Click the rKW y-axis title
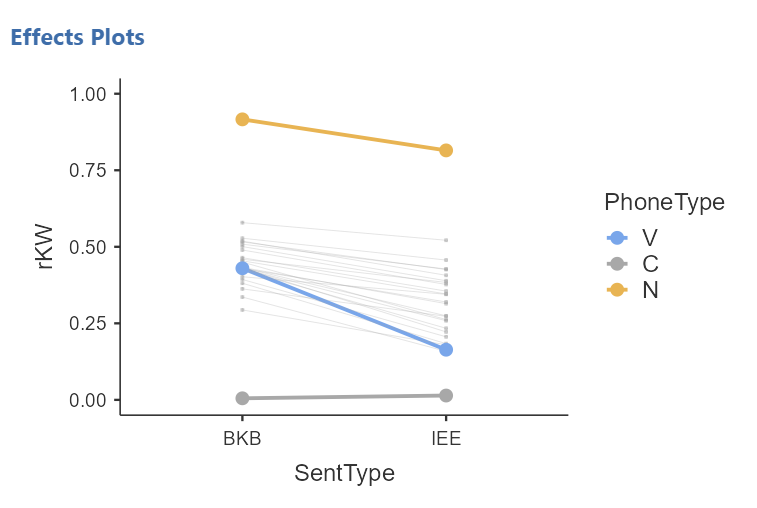757x508 pixels. [44, 247]
